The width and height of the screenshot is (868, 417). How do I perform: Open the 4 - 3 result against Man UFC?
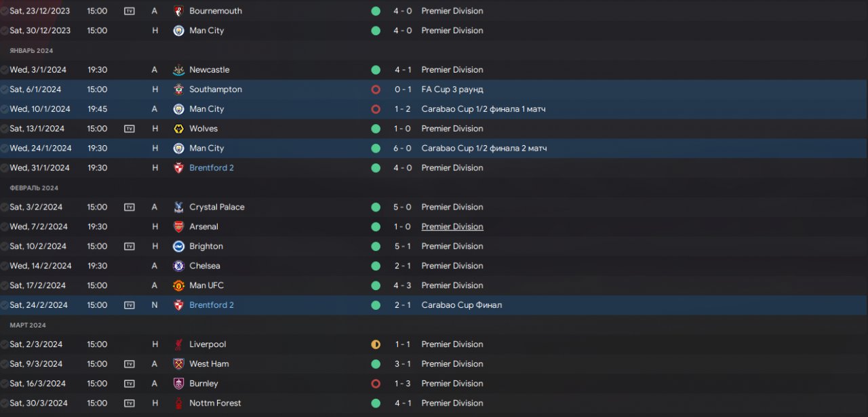pos(403,285)
